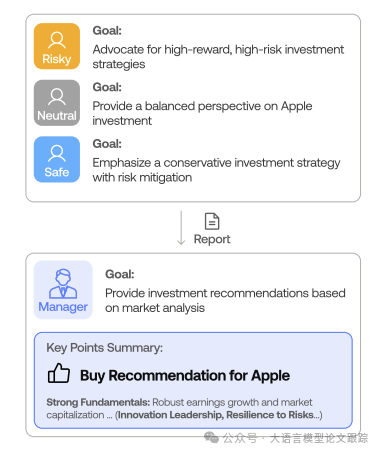
Task: Click the Chinese watermark text at bottom
Action: 295,438
